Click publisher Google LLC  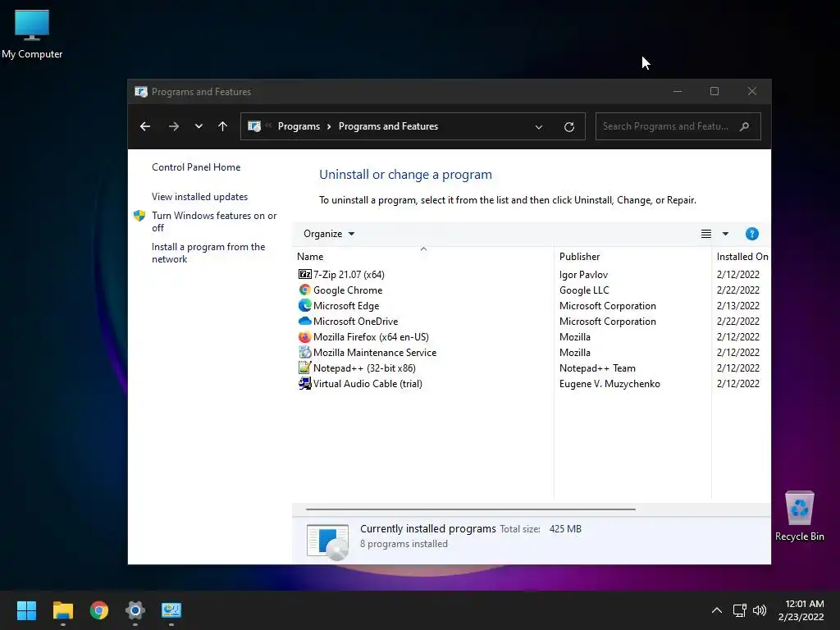[584, 290]
